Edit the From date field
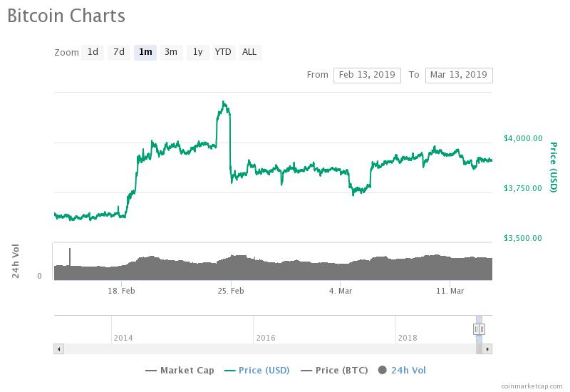This screenshot has width=570, height=392. tap(367, 75)
